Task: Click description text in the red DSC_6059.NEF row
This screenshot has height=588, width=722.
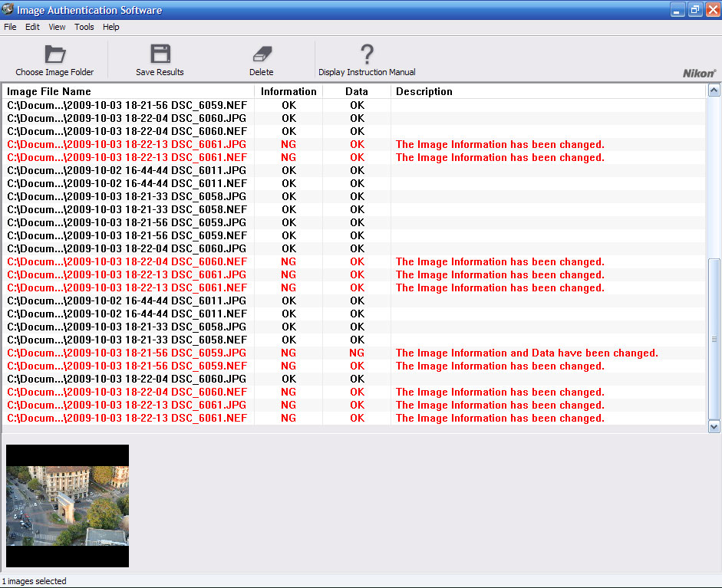Action: coord(500,366)
